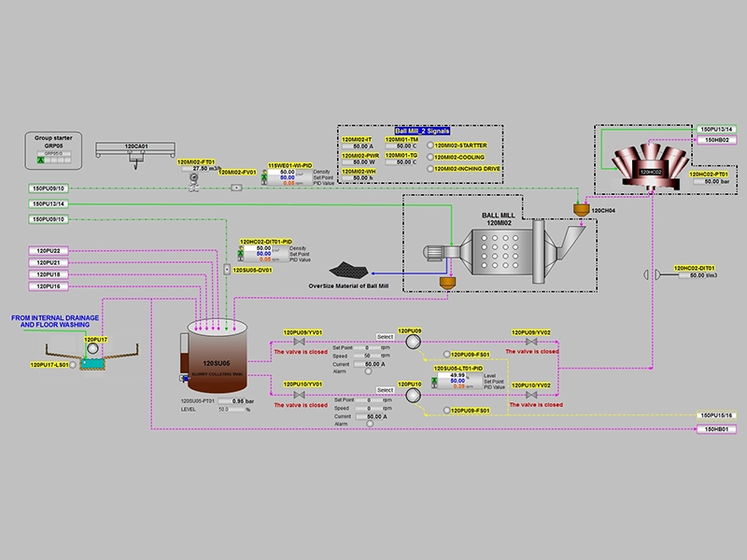Image resolution: width=747 pixels, height=560 pixels.
Task: Open the 120PU10/YV02 valve symbol
Action: click(x=531, y=395)
